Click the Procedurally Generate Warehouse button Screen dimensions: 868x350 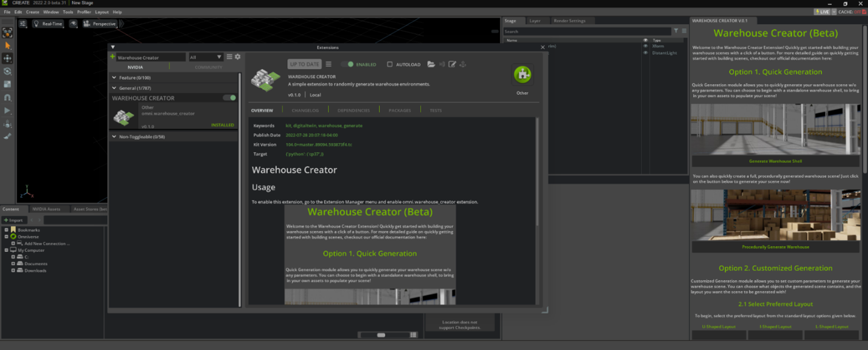click(775, 247)
